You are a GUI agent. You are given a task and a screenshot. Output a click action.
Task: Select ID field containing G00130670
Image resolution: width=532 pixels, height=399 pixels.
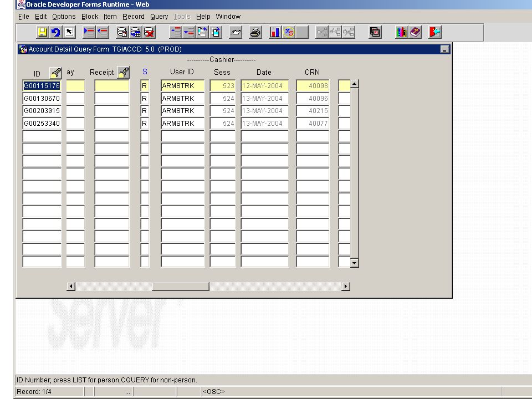pyautogui.click(x=42, y=99)
